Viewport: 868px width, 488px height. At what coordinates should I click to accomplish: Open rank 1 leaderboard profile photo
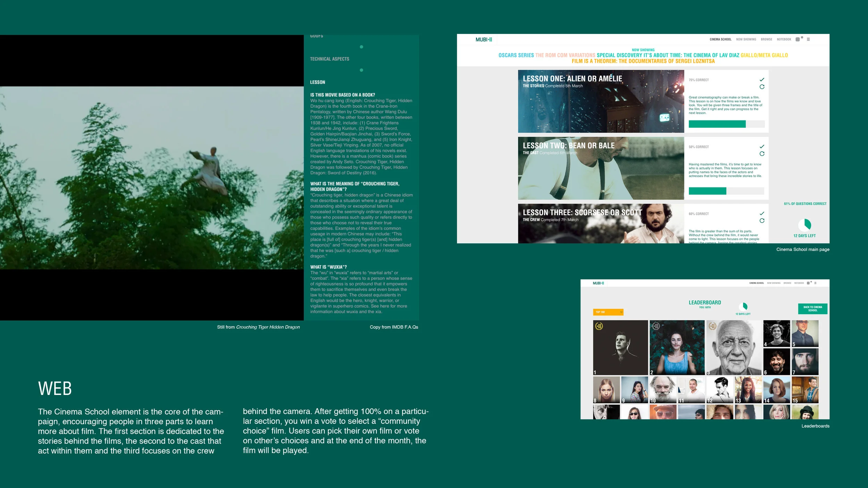point(620,348)
